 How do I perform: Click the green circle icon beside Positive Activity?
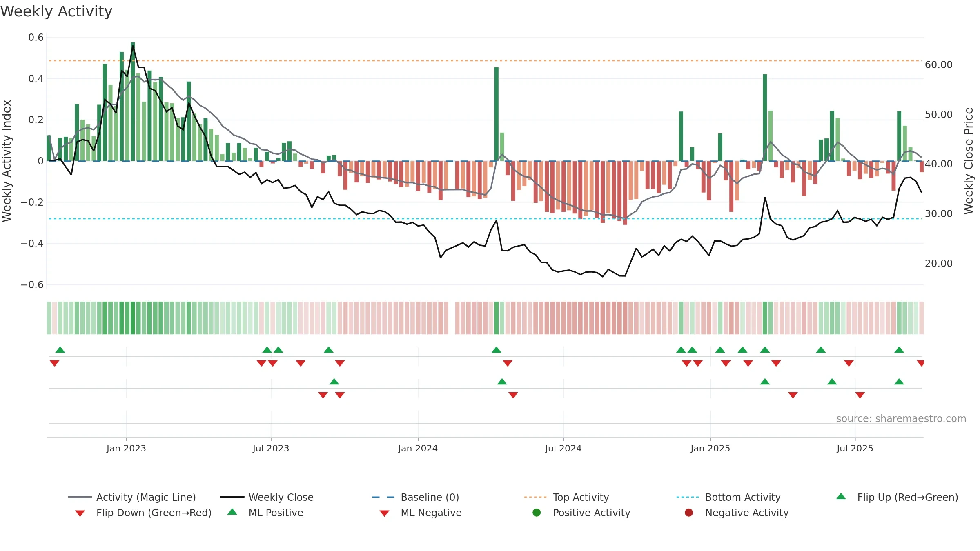pos(537,512)
